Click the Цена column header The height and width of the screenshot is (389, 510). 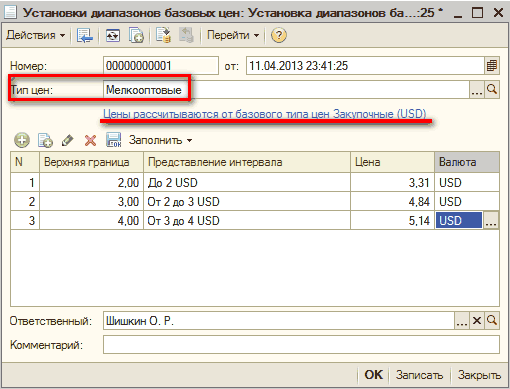[x=392, y=162]
